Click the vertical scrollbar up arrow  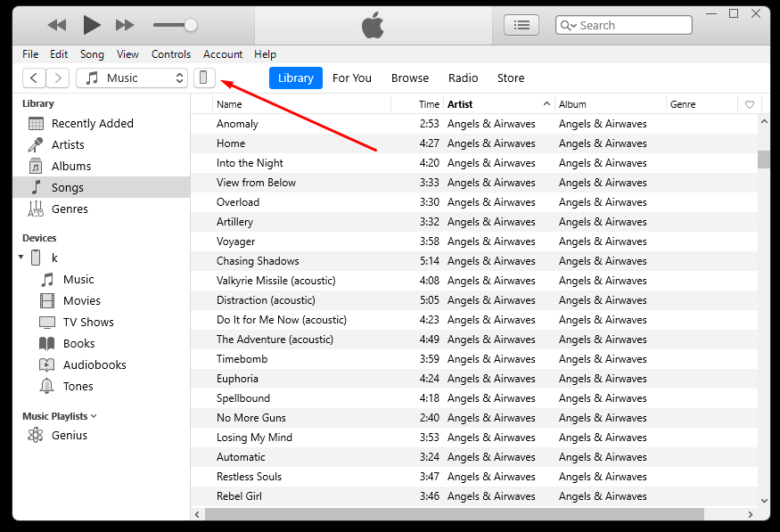click(x=764, y=121)
